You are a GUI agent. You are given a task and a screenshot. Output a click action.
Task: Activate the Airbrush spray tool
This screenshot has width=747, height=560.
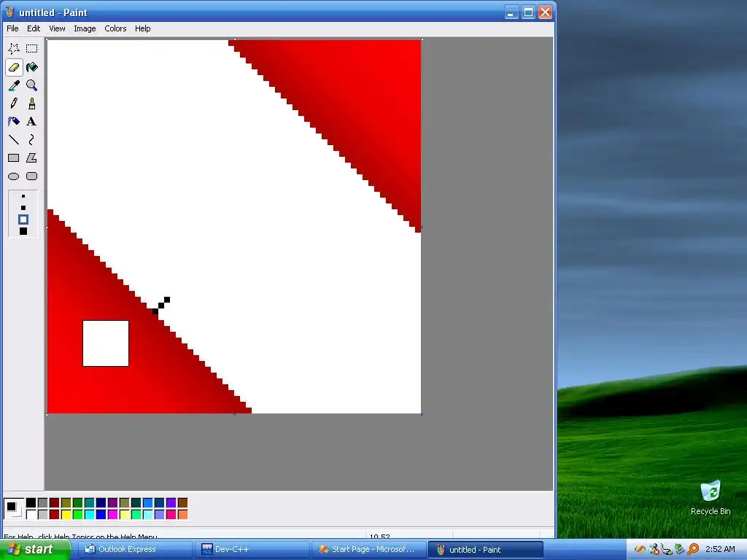tap(14, 122)
